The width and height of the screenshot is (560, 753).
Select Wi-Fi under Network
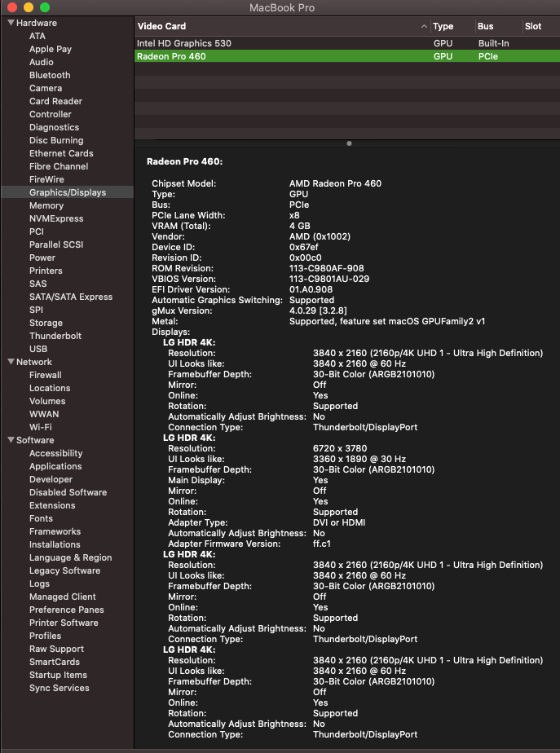pyautogui.click(x=40, y=427)
